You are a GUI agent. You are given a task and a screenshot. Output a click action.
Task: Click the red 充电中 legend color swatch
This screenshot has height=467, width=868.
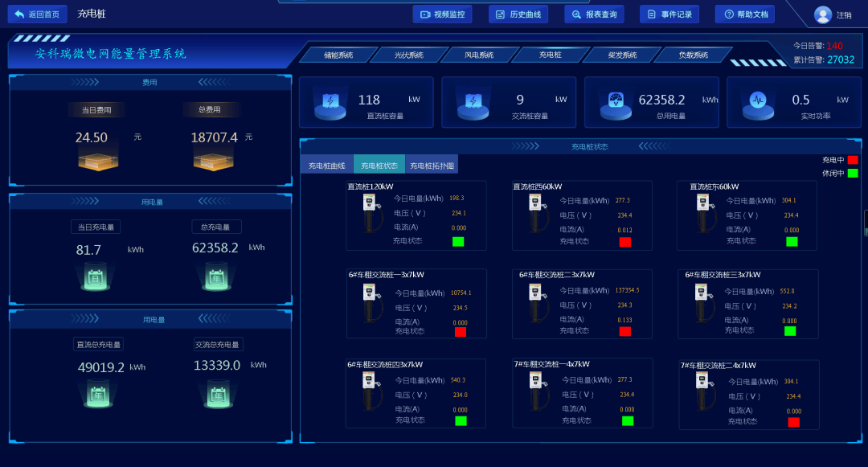point(852,160)
